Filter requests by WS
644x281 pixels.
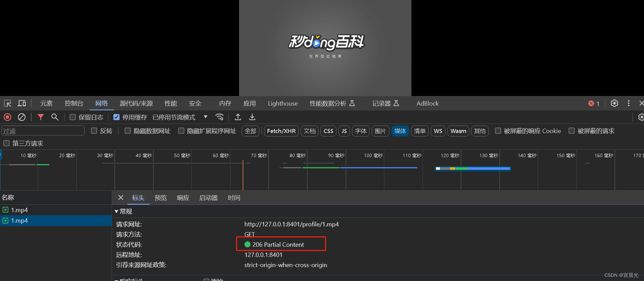pyautogui.click(x=438, y=131)
